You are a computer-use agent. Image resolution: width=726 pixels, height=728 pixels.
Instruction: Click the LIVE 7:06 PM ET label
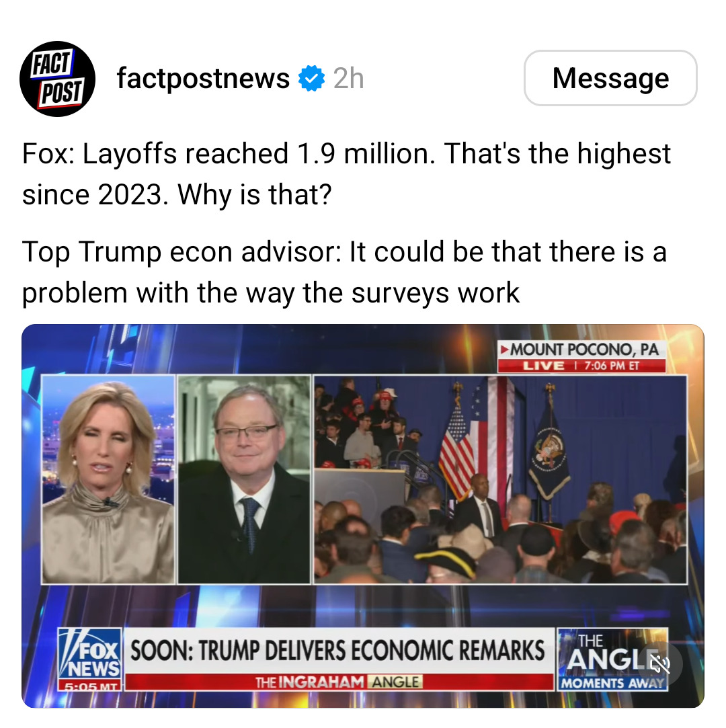click(x=581, y=366)
